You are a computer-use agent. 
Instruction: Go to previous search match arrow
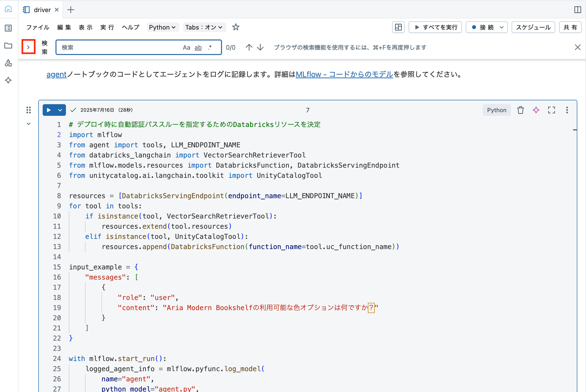click(x=249, y=47)
